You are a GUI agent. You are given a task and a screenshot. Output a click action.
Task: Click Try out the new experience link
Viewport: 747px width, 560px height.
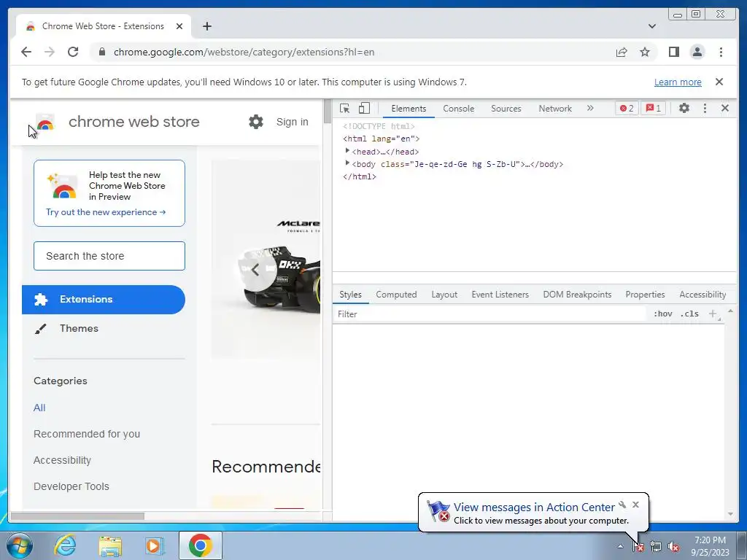point(106,212)
